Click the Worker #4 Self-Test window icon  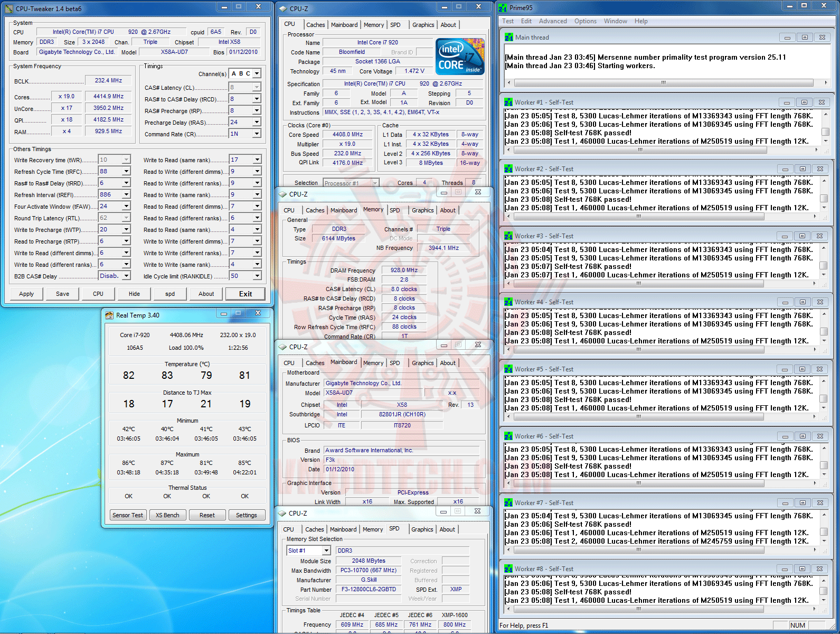(x=508, y=302)
